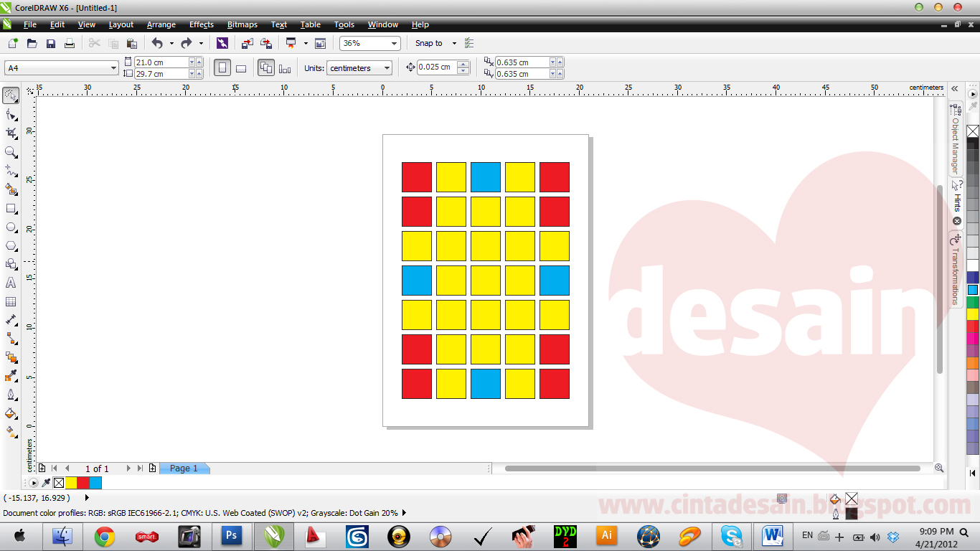
Task: Open the Units dropdown set to centimeters
Action: [359, 67]
